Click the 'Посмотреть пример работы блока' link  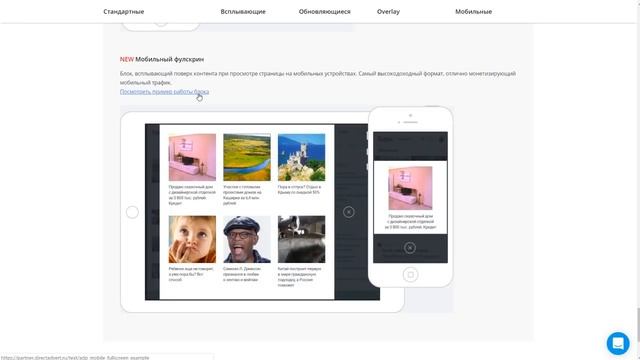click(x=164, y=92)
